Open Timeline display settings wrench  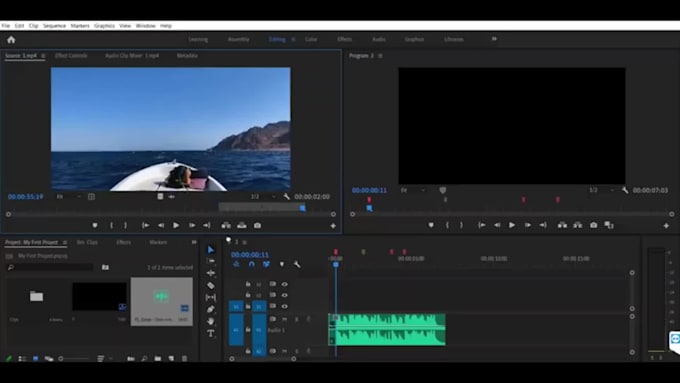point(297,264)
